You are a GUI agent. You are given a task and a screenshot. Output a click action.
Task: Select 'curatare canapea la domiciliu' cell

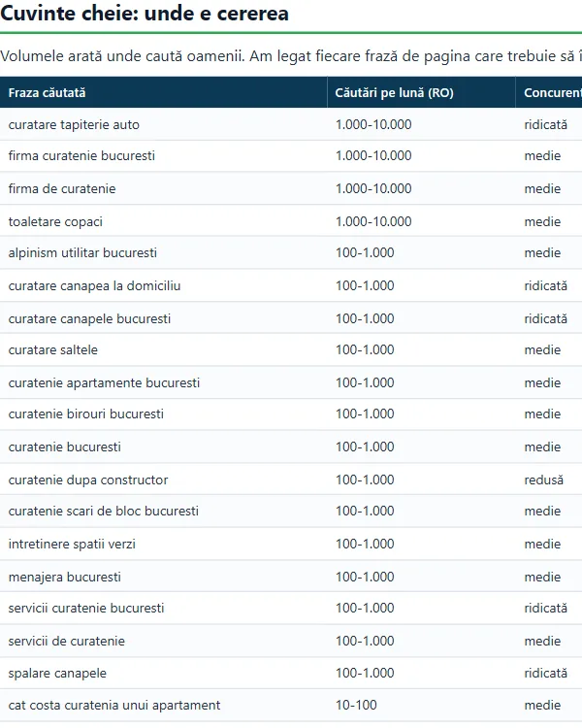click(163, 285)
